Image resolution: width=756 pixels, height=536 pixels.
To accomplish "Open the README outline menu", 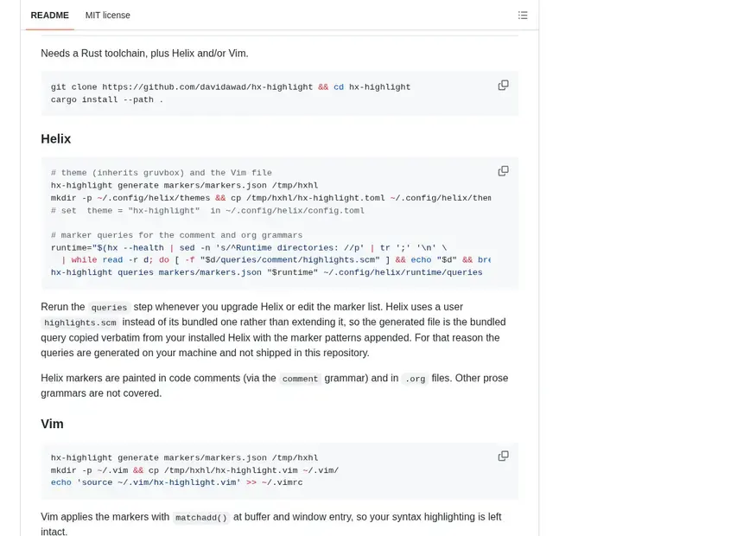I will [x=523, y=16].
